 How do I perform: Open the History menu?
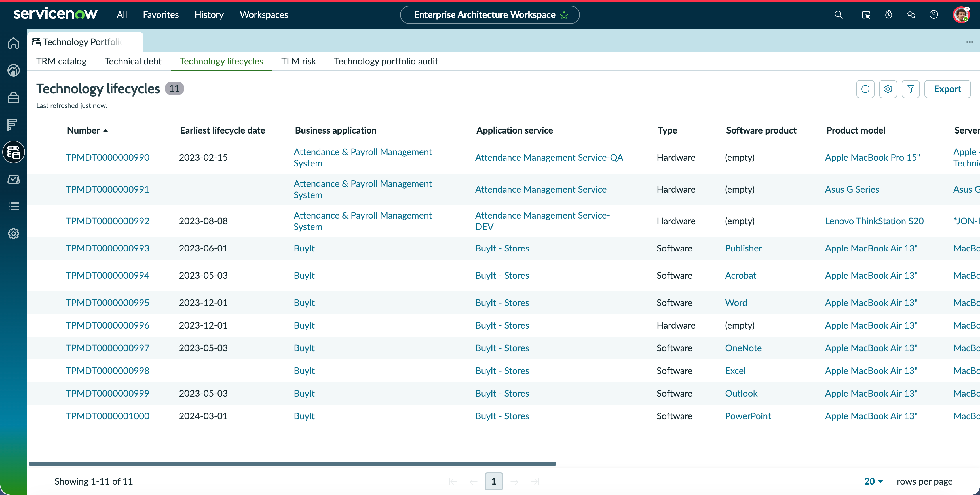click(x=209, y=15)
